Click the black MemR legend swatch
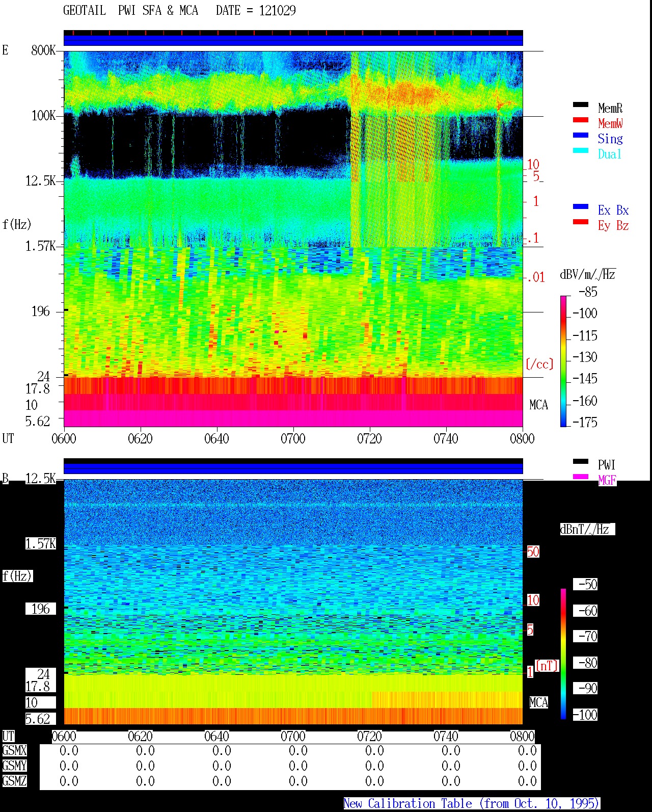The width and height of the screenshot is (652, 812). coord(581,105)
